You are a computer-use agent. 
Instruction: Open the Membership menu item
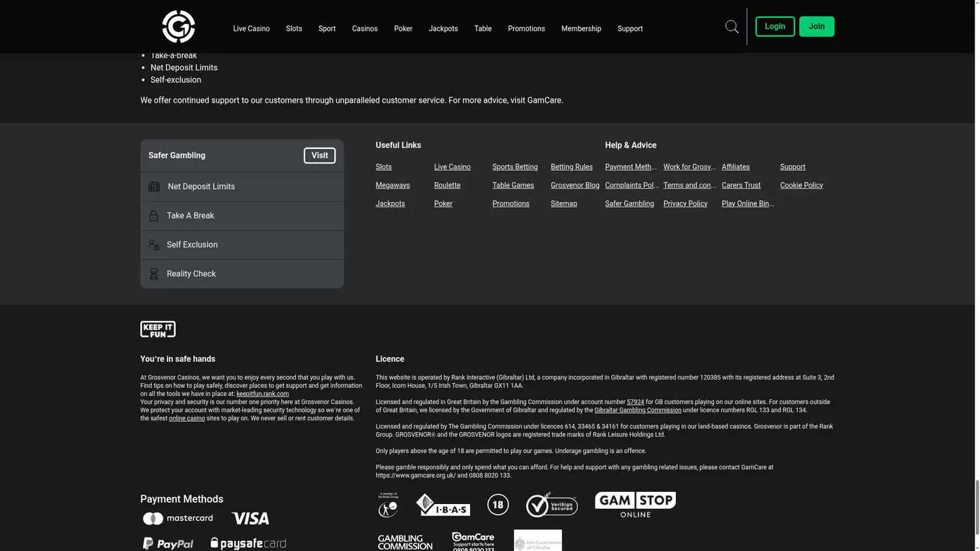click(581, 29)
